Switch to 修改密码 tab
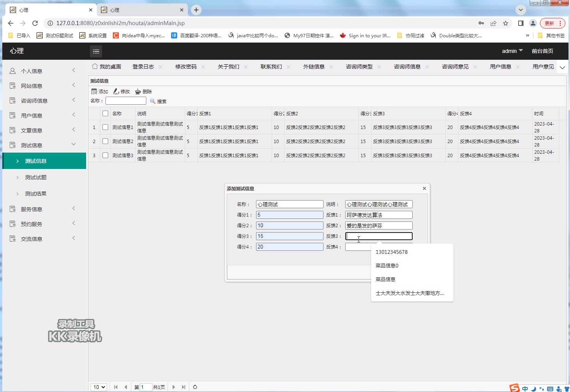 186,67
